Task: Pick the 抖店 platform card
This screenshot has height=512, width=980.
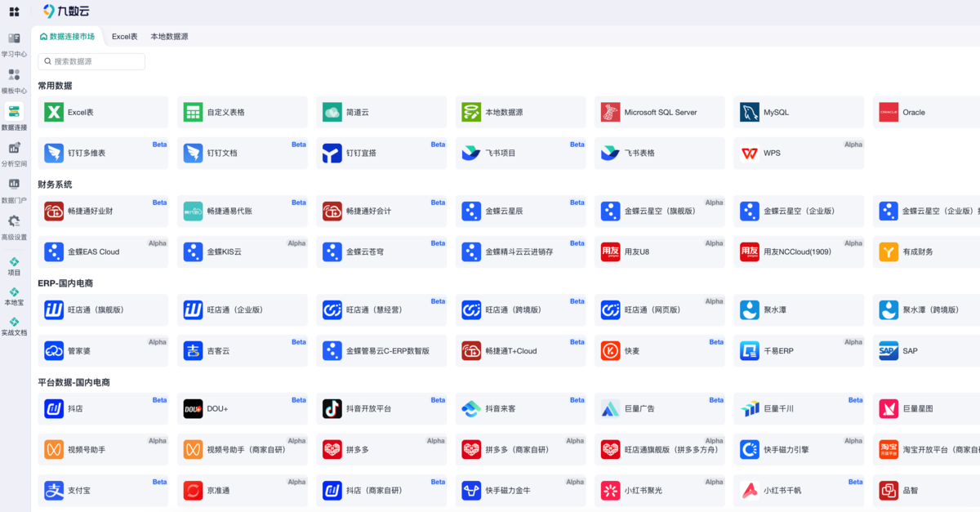Action: coord(104,409)
